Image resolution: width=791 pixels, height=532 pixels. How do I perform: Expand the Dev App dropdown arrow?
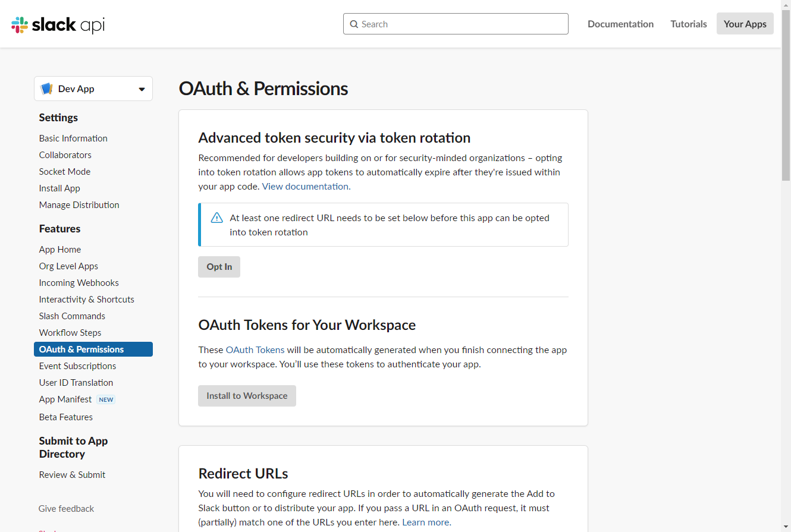coord(142,89)
